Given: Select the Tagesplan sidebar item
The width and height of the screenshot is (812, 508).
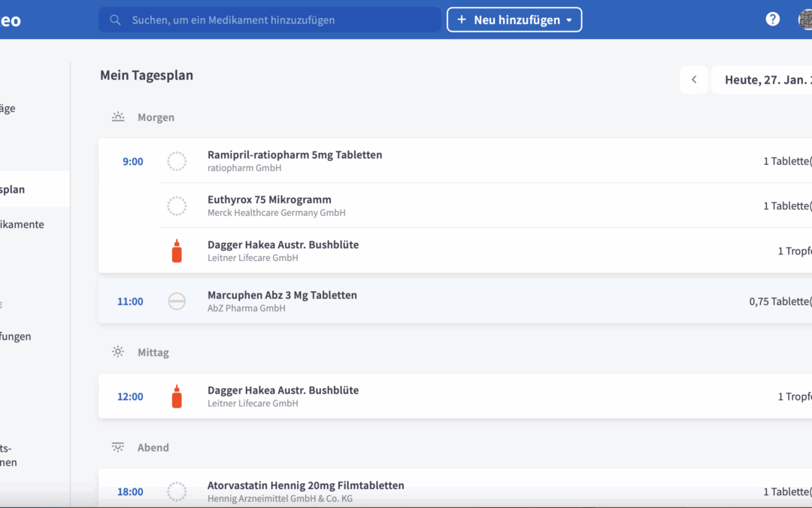Looking at the screenshot, I should (x=35, y=189).
